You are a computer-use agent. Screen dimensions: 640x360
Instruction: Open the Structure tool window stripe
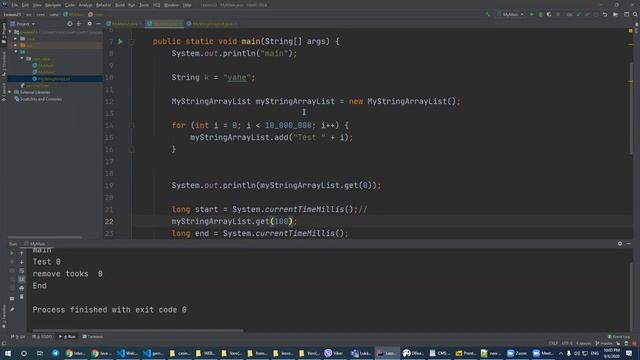4,64
